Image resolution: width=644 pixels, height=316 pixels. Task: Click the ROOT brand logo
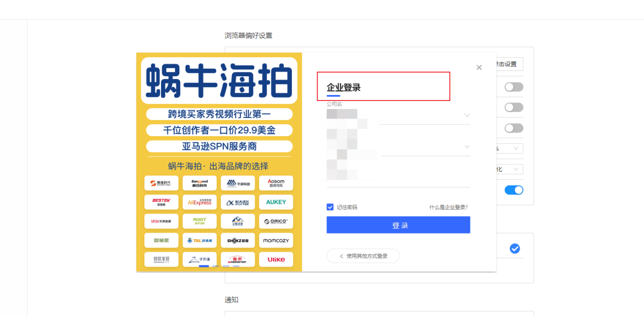tap(200, 221)
